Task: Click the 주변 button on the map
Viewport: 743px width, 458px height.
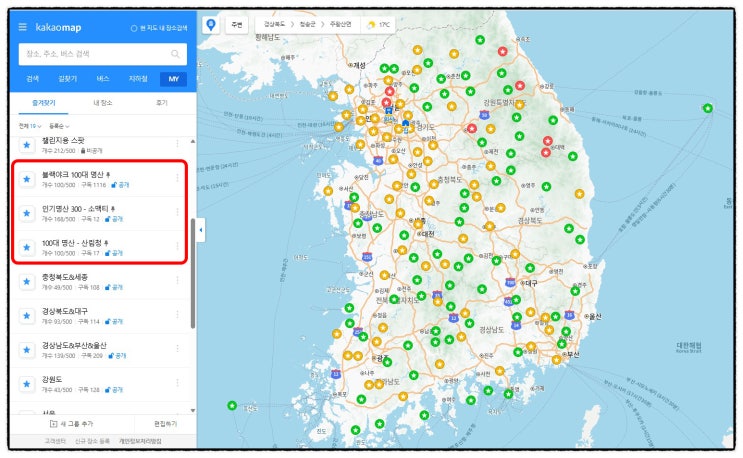Action: pos(236,25)
